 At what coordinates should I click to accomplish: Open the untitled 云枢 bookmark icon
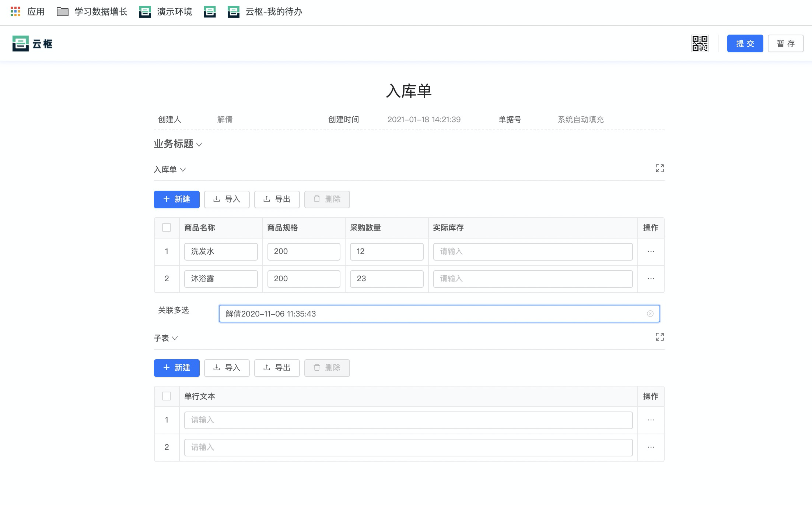coord(210,12)
